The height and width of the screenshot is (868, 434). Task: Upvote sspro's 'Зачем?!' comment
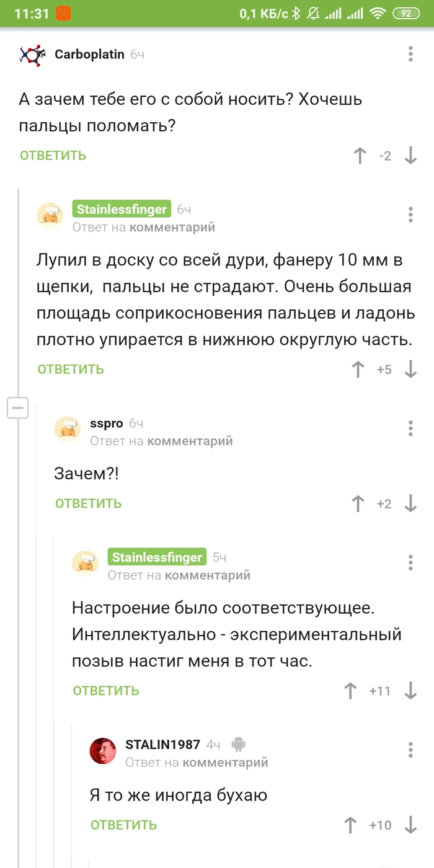358,503
